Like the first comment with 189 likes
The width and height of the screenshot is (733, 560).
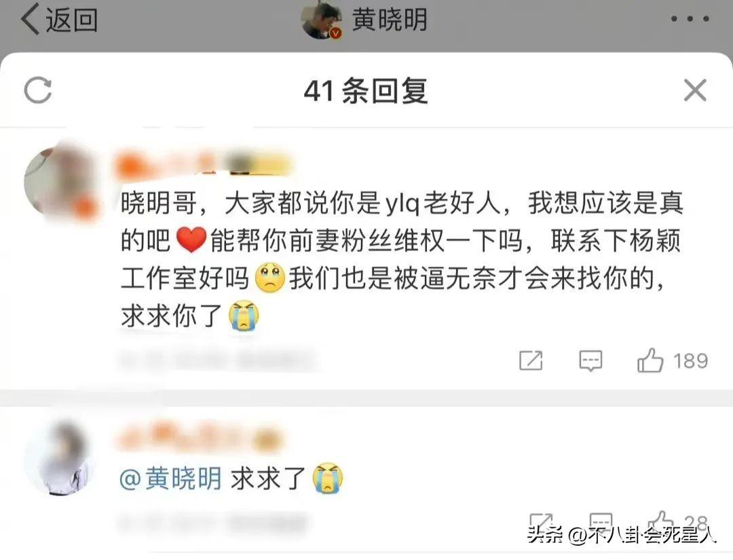tap(650, 360)
